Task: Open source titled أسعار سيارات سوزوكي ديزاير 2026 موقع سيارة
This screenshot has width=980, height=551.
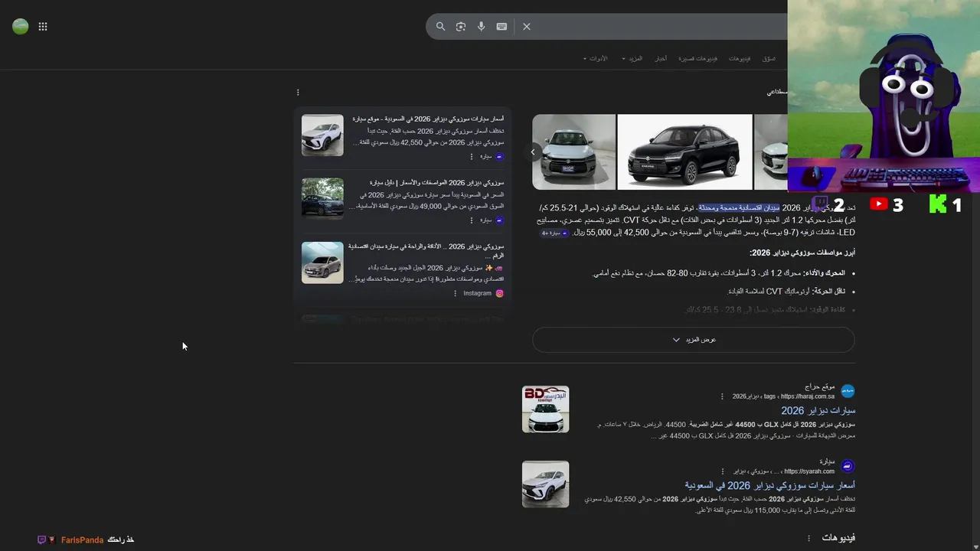Action: [428, 119]
